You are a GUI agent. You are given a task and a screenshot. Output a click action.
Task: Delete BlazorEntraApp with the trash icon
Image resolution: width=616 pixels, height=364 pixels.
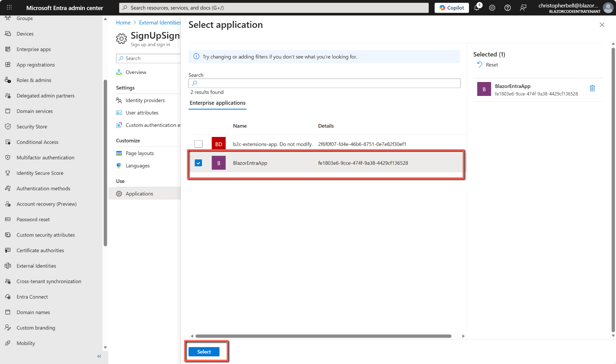click(592, 88)
